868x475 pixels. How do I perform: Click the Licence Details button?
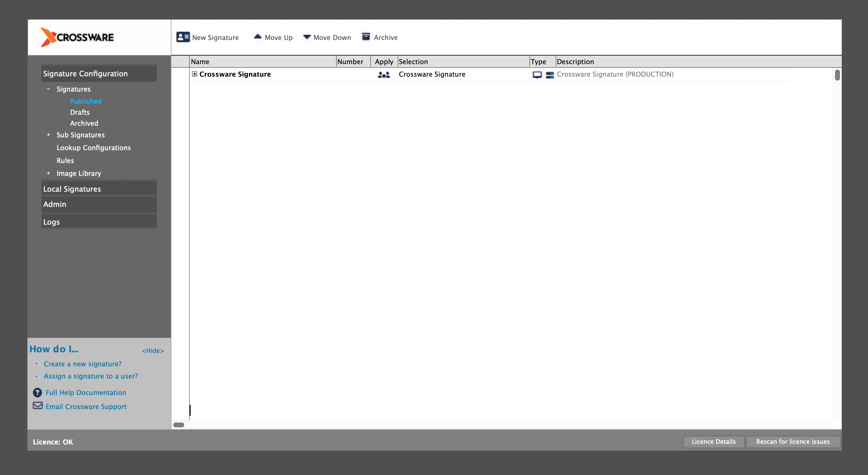(x=713, y=442)
